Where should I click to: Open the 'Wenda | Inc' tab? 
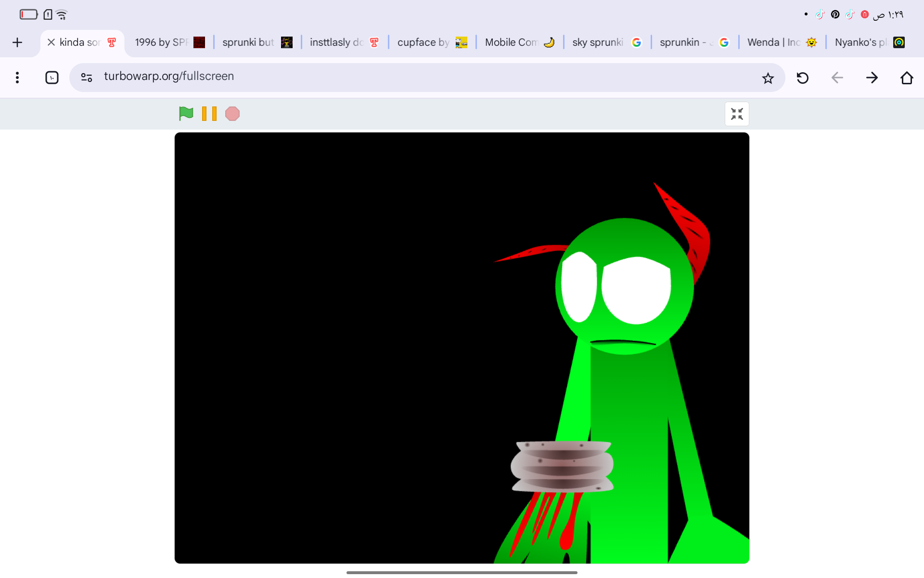pos(782,42)
